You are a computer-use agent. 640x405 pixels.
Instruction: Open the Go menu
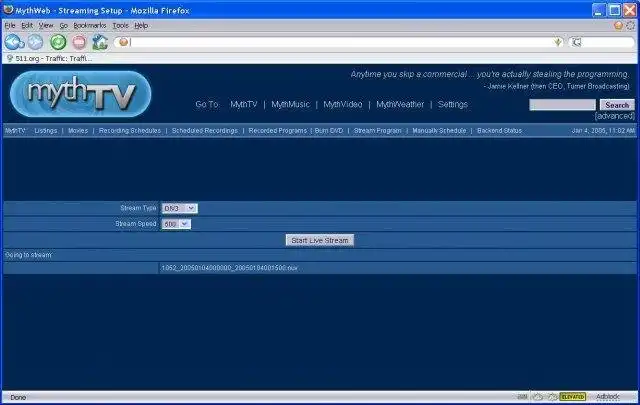tap(63, 25)
